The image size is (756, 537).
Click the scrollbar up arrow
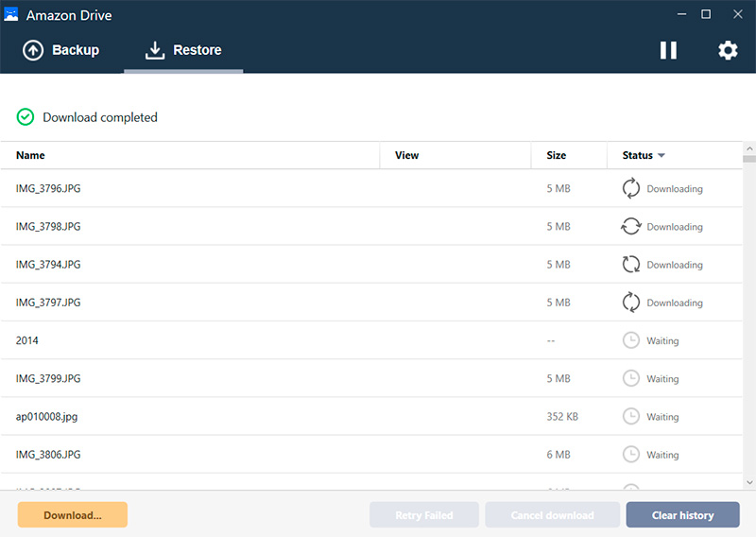[749, 149]
